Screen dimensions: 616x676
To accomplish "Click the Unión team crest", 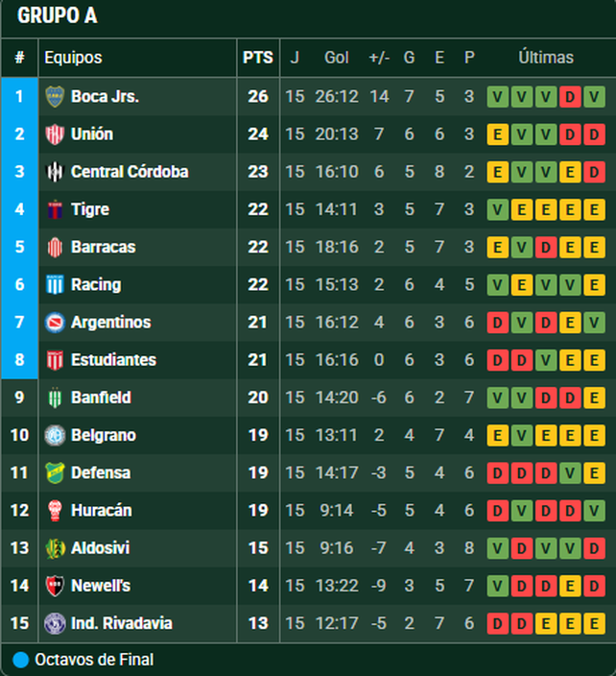I will pos(55,134).
